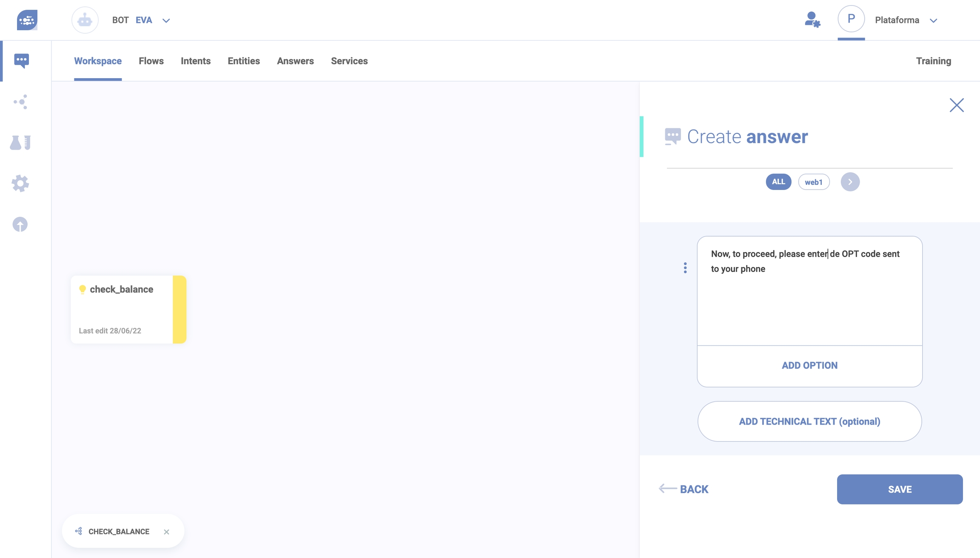The height and width of the screenshot is (558, 980).
Task: Click inside the answer text field
Action: pyautogui.click(x=809, y=297)
